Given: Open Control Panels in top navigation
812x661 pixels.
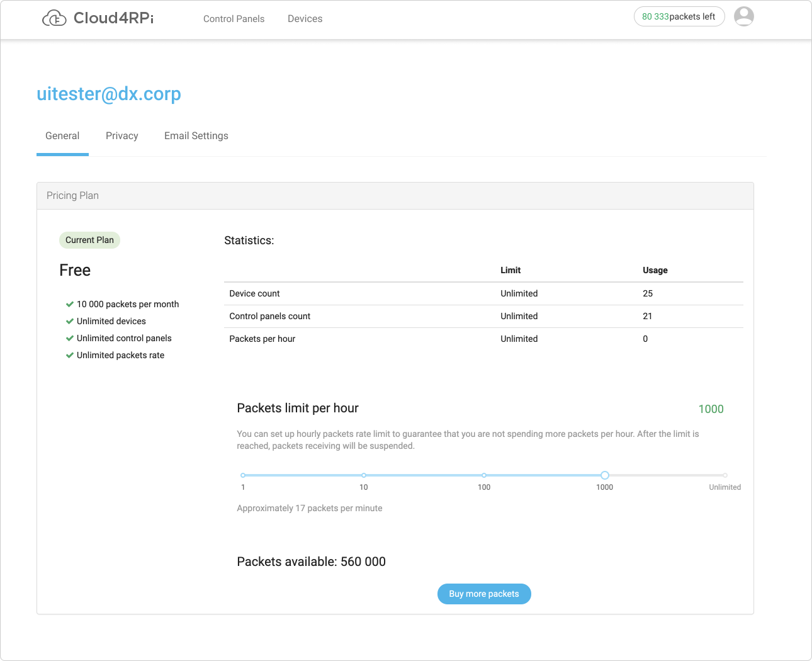Looking at the screenshot, I should pos(234,19).
